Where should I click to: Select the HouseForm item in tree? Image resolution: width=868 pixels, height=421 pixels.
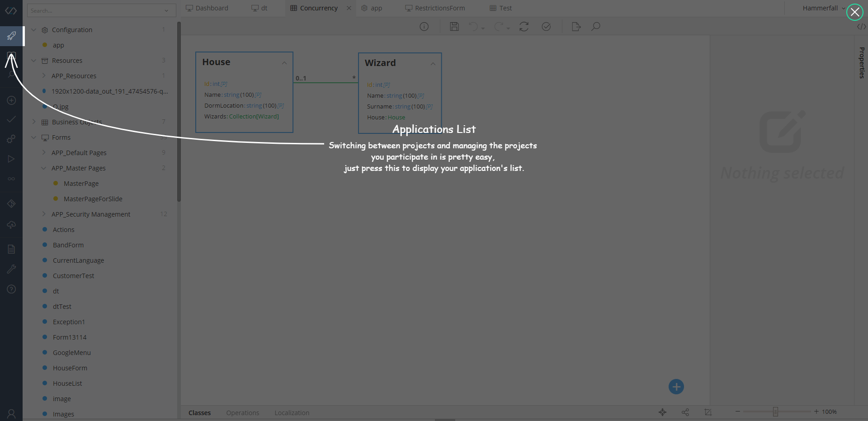(x=70, y=368)
